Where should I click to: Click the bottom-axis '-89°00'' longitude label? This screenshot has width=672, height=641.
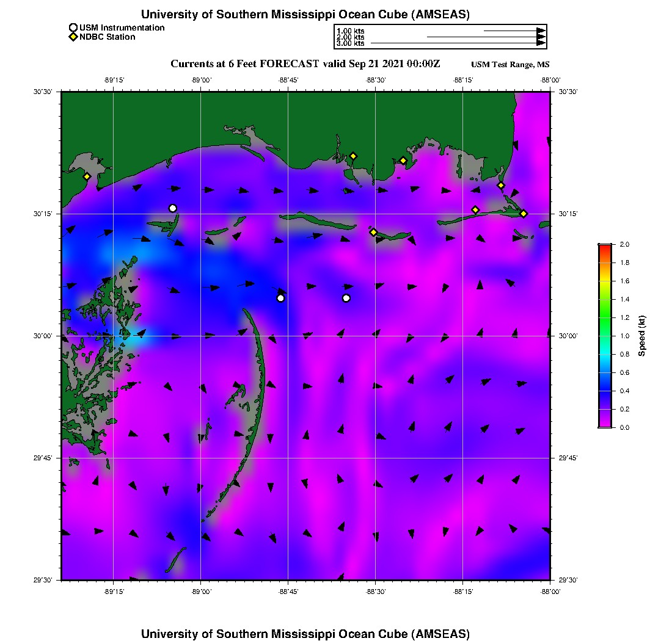pos(202,592)
